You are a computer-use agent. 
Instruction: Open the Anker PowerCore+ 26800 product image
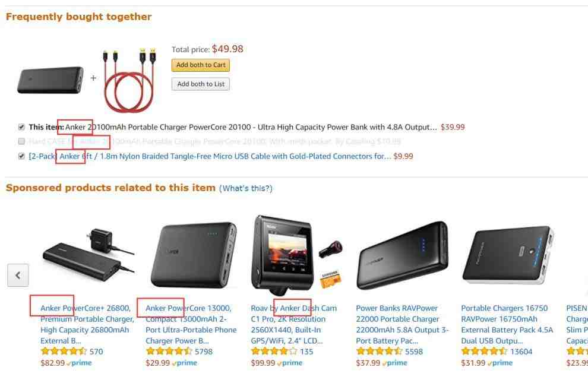pos(88,255)
